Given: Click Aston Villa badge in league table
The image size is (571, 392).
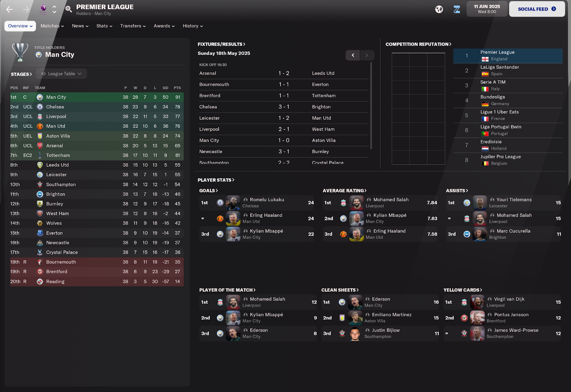Looking at the screenshot, I should (40, 136).
